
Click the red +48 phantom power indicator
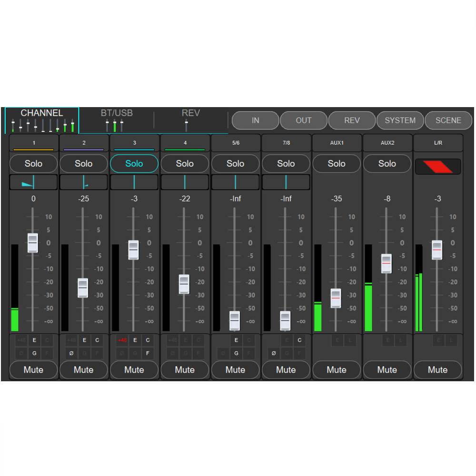[x=122, y=340]
